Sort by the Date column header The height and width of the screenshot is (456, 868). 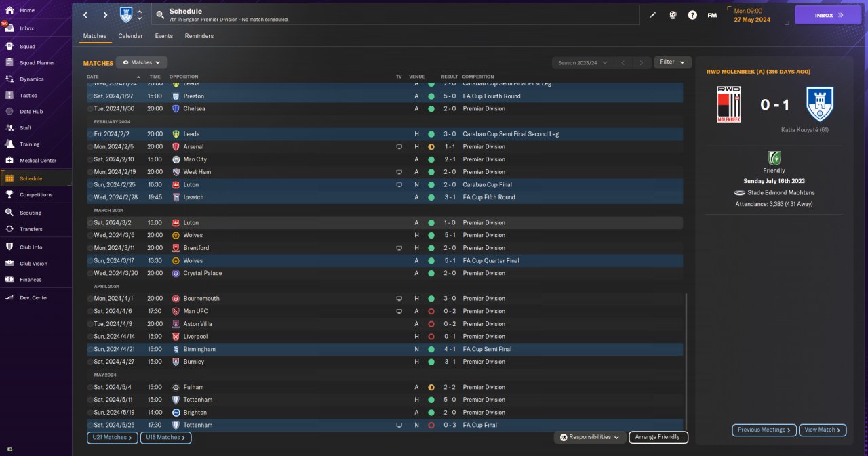[x=92, y=77]
